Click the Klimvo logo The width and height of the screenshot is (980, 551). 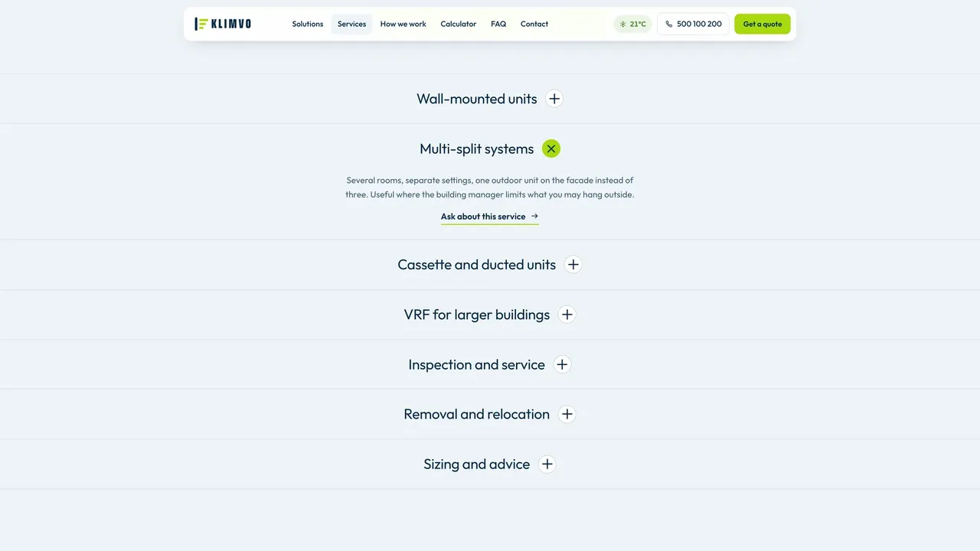(x=223, y=24)
